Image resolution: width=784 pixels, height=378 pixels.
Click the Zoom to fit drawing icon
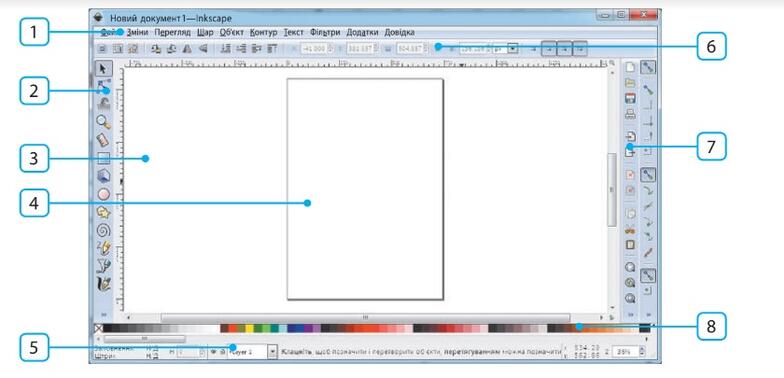[630, 283]
